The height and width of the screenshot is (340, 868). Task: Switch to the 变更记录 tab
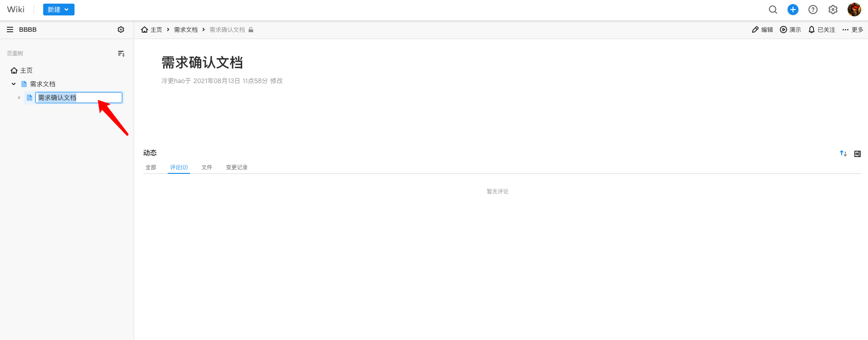coord(236,168)
